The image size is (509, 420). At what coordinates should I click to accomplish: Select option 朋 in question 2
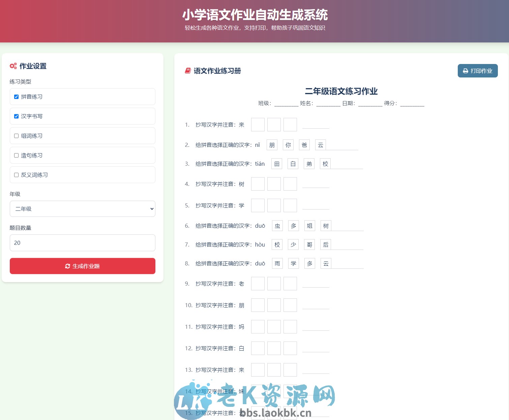tap(272, 145)
